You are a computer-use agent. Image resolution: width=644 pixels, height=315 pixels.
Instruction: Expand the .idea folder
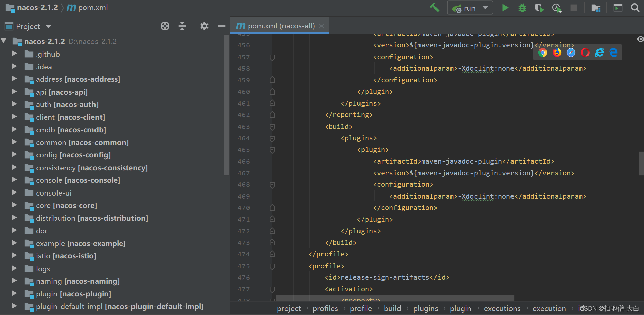click(14, 66)
